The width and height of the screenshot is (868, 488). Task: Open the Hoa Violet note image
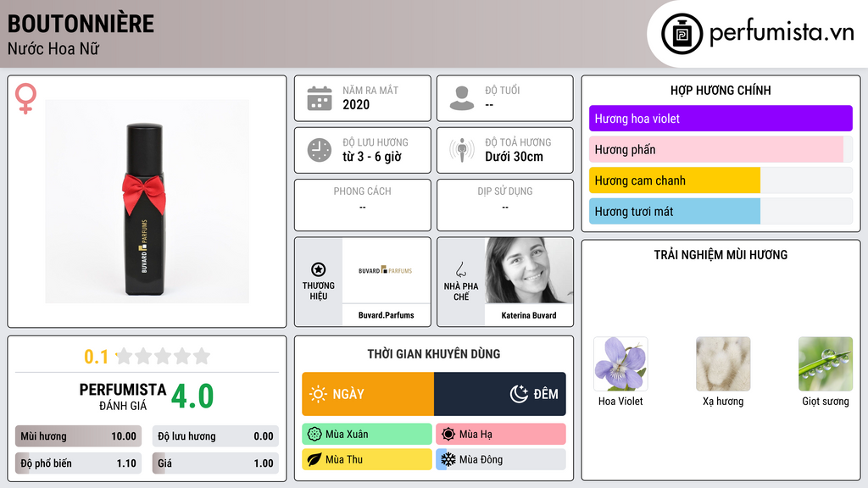pos(620,364)
